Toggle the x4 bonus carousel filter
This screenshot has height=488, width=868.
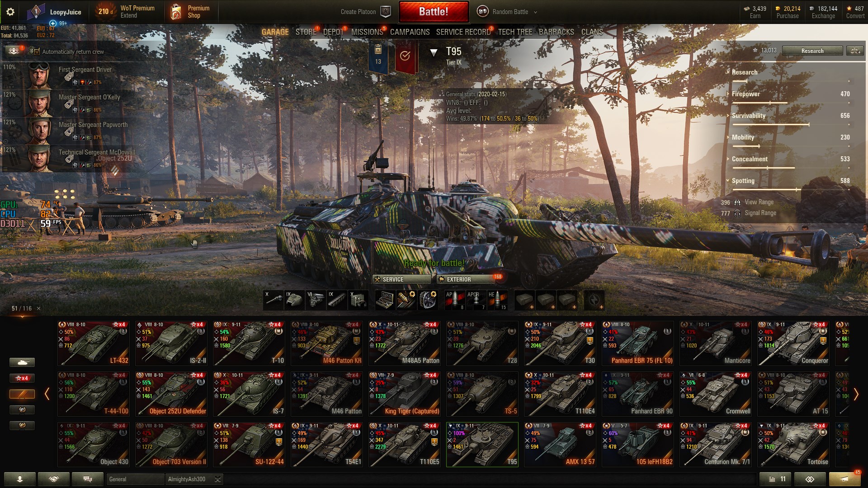(22, 378)
